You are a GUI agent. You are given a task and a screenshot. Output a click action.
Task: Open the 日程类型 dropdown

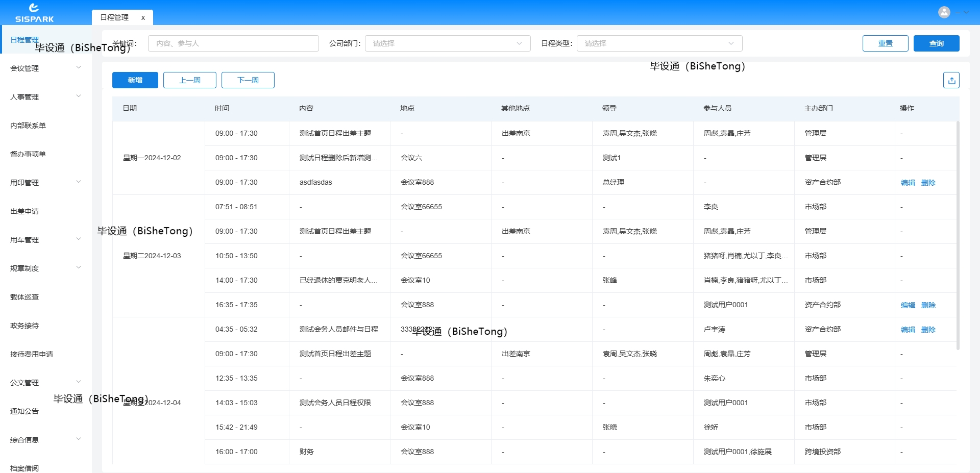coord(659,43)
